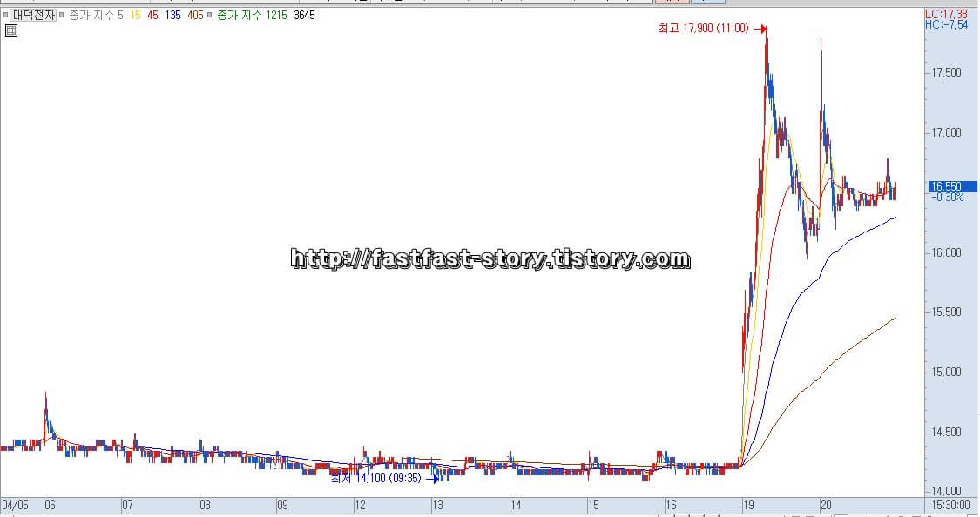Toggle the marker box before 대덕전자
Viewport: 980px width, 517px height.
(x=5, y=14)
